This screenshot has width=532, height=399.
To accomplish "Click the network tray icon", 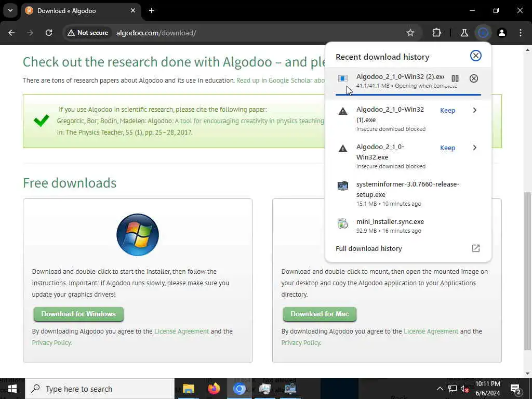I will [x=453, y=389].
